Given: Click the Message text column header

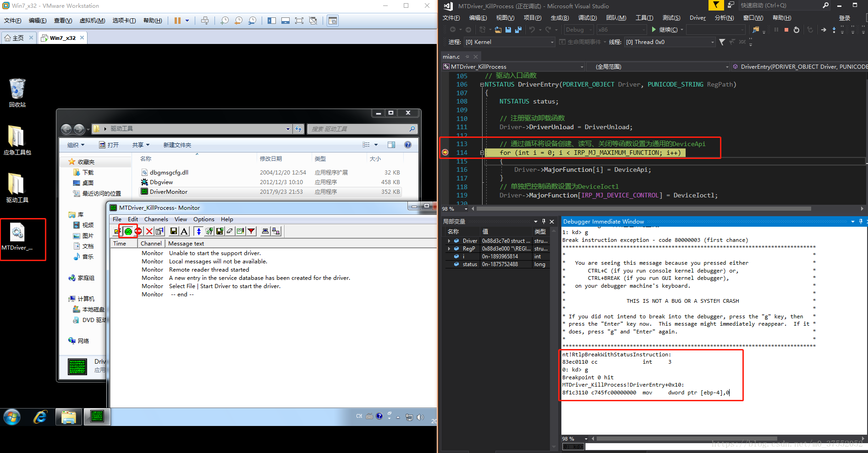Looking at the screenshot, I should [x=186, y=244].
